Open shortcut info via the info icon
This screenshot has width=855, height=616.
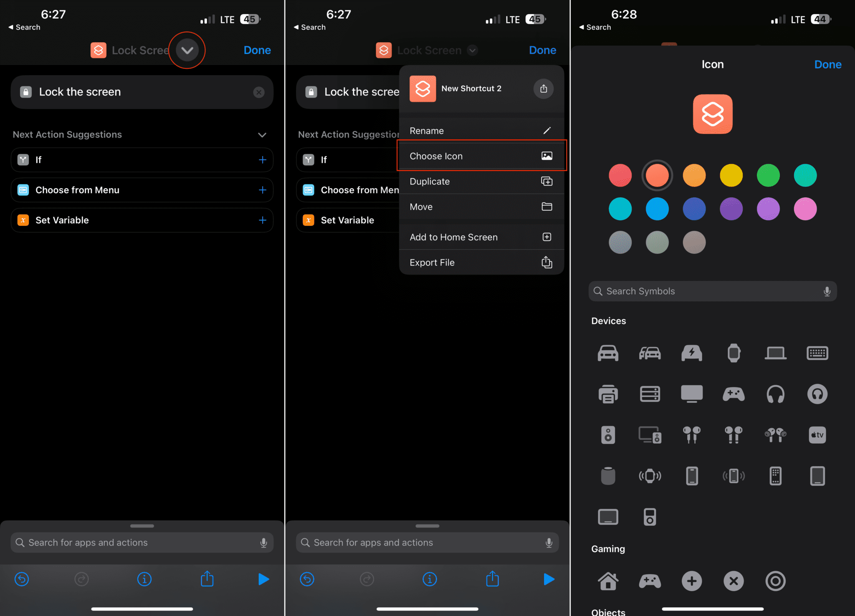(x=144, y=579)
